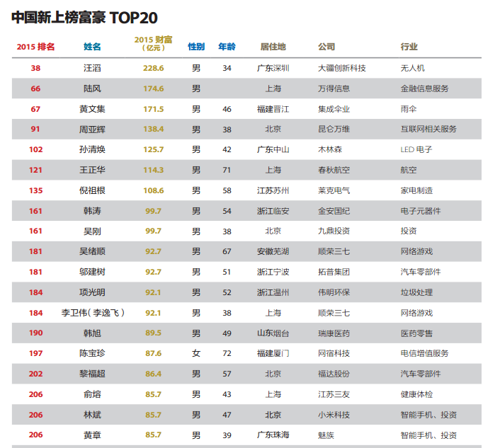The image size is (483, 448).
Task: Select the name 汪滔
Action: point(92,68)
